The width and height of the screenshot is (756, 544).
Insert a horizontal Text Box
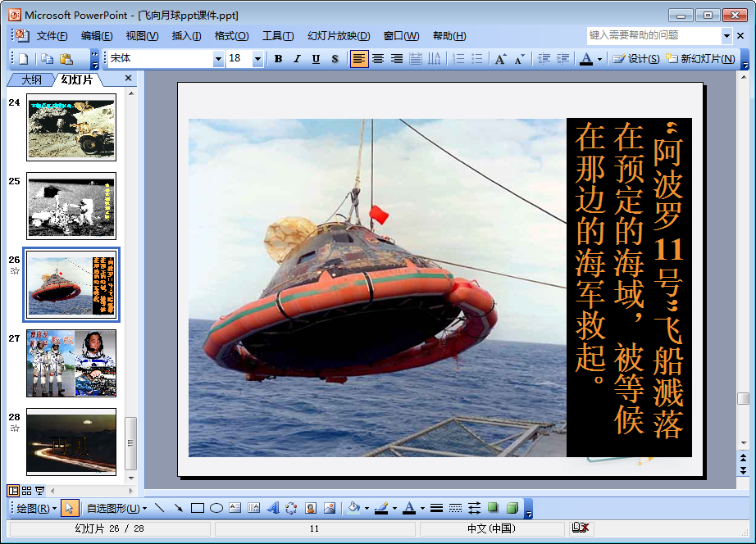(235, 508)
